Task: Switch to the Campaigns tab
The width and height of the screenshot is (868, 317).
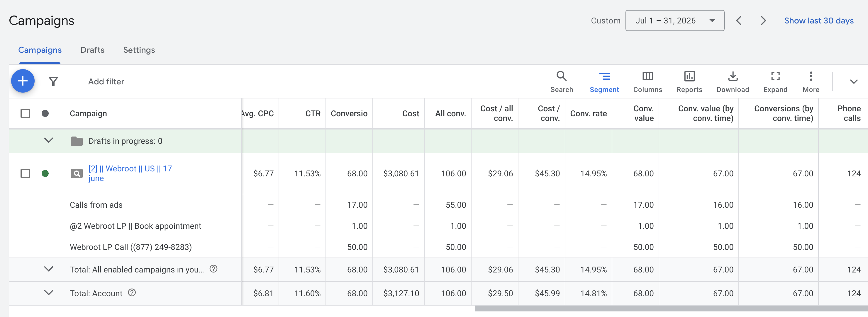Action: click(40, 50)
